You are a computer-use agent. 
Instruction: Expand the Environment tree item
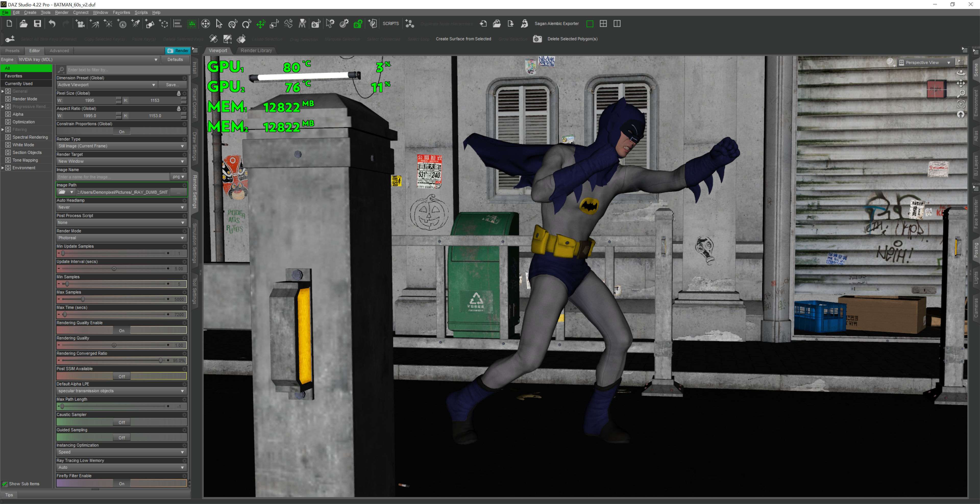(x=3, y=168)
